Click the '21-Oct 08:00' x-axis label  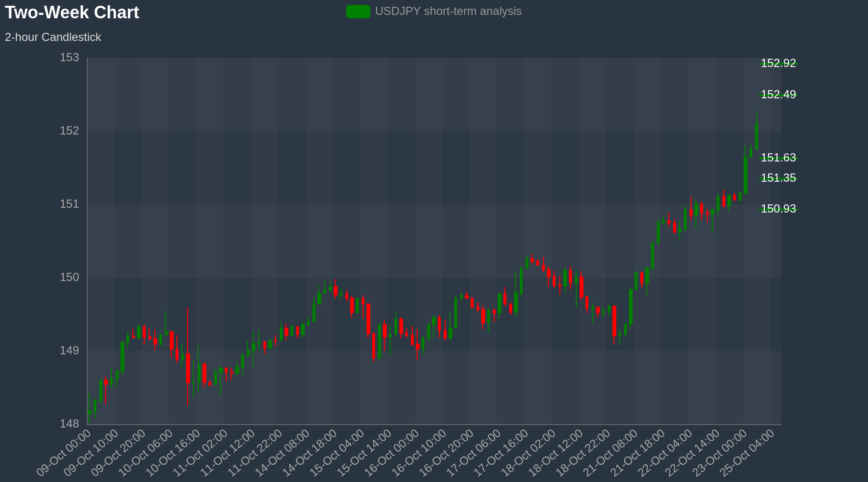tap(611, 453)
